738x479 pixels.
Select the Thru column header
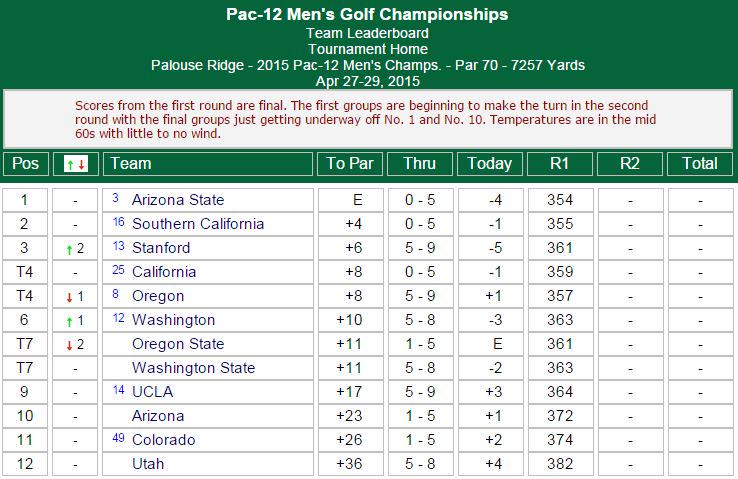click(419, 164)
